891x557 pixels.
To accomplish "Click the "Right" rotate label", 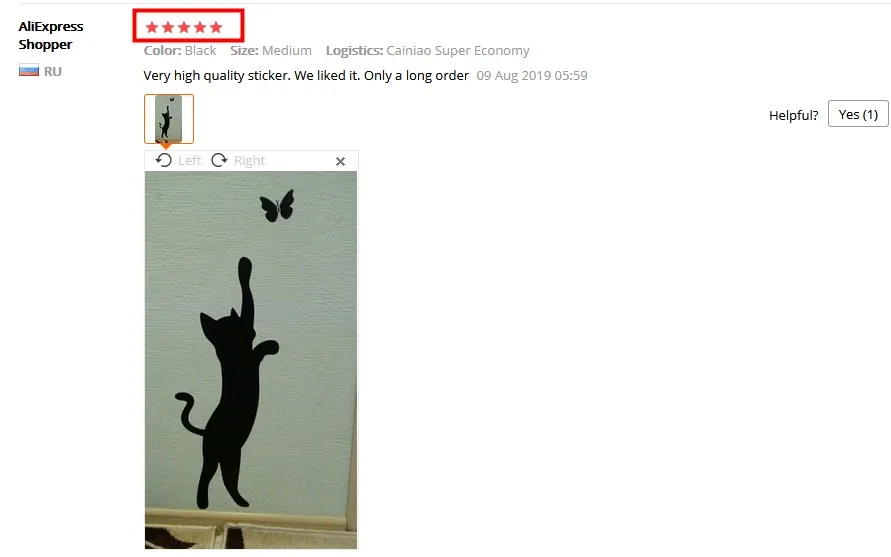I will pyautogui.click(x=249, y=161).
